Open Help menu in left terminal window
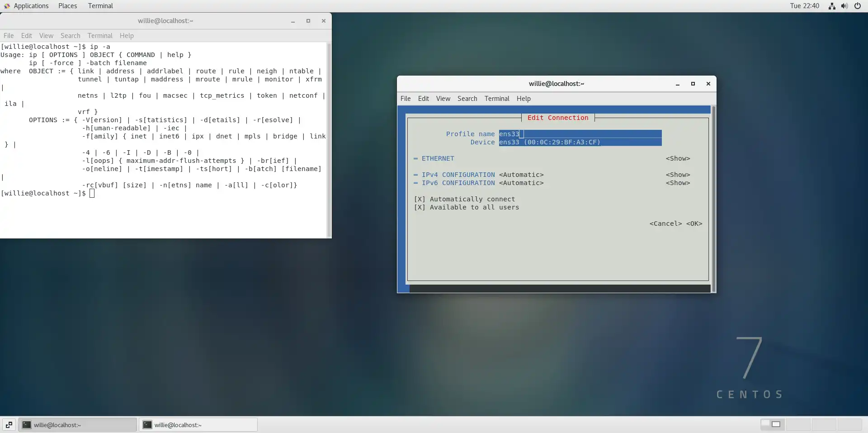This screenshot has width=868, height=433. coord(127,36)
